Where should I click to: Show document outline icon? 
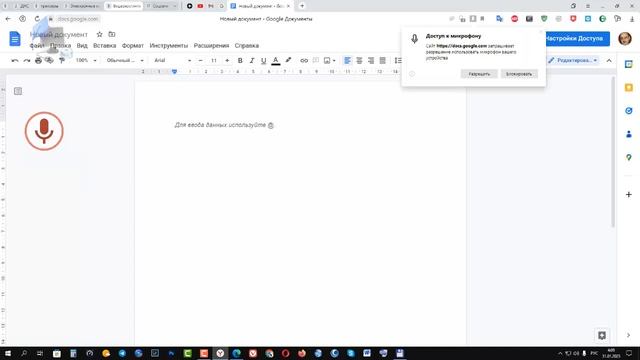tap(18, 91)
